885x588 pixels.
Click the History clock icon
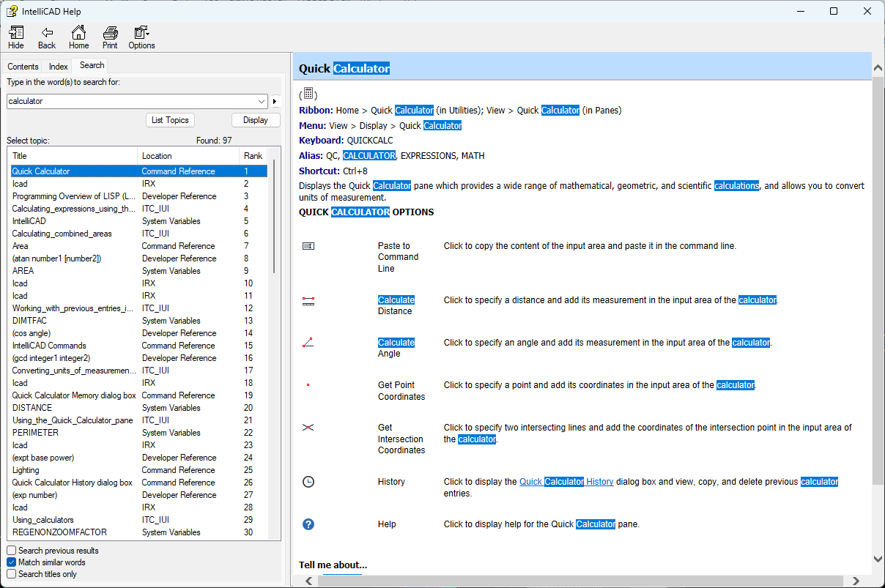coord(308,482)
